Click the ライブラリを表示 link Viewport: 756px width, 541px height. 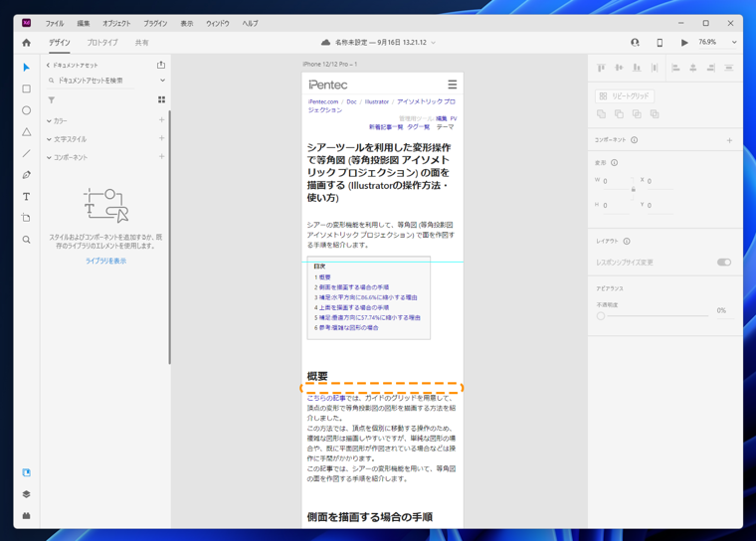pos(106,261)
